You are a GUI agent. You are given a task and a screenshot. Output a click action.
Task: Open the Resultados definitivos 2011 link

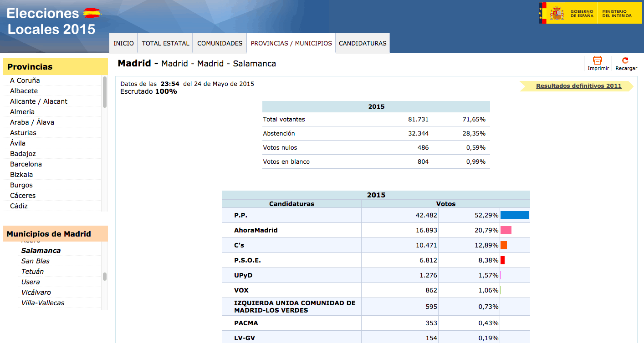click(x=578, y=86)
